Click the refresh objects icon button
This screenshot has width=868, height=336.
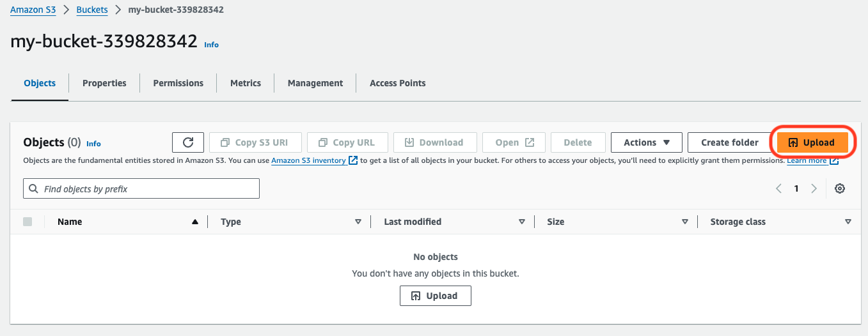pos(188,142)
